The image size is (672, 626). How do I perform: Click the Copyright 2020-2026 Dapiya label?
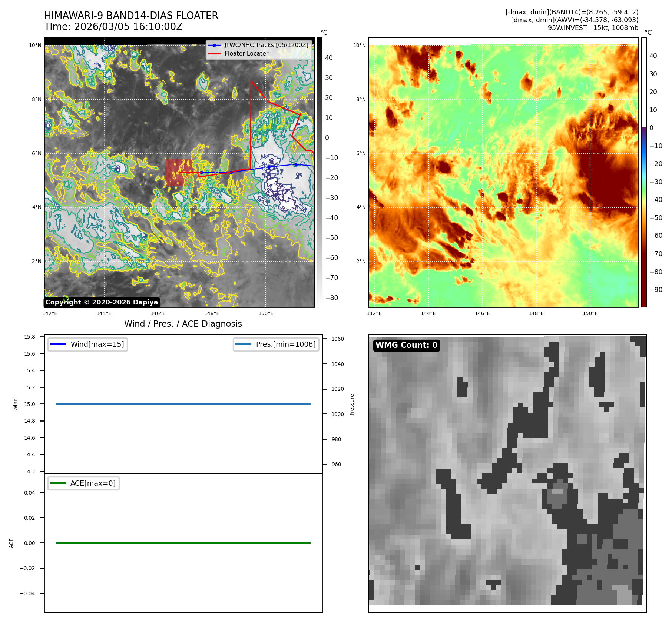pos(102,302)
